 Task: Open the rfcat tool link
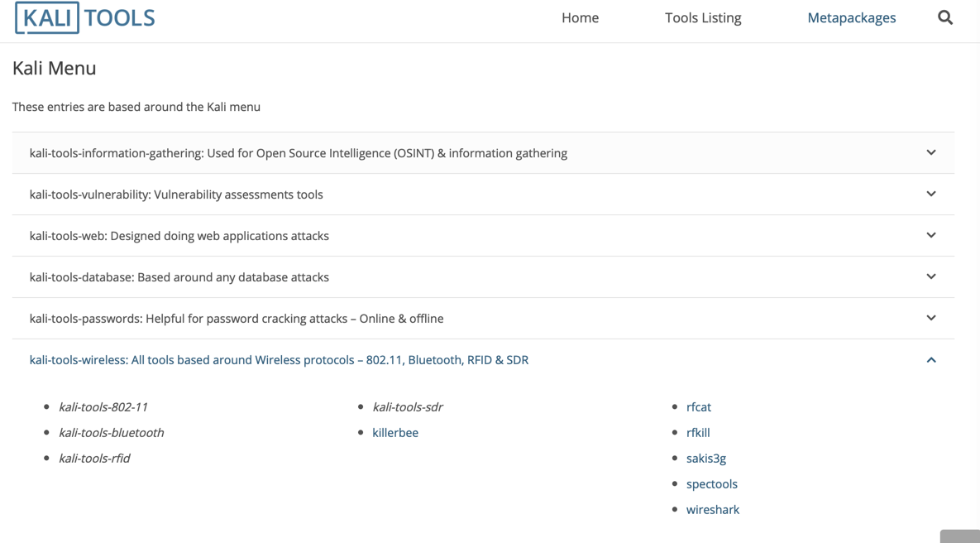coord(699,407)
